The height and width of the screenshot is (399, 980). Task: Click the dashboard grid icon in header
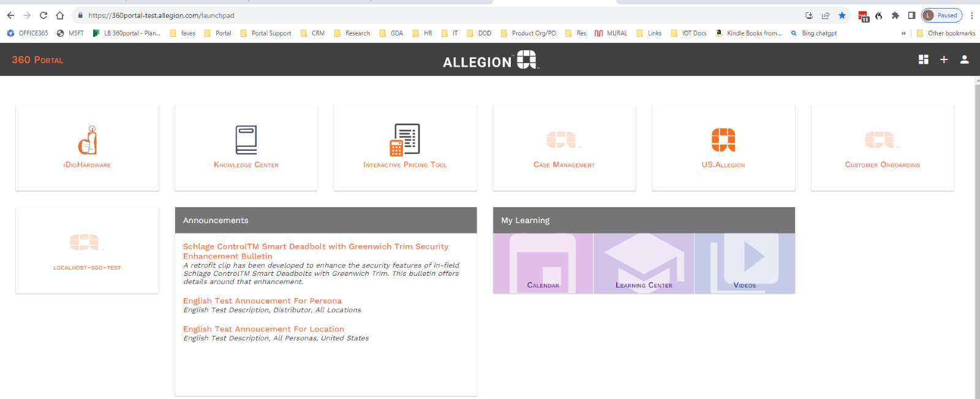pos(924,59)
